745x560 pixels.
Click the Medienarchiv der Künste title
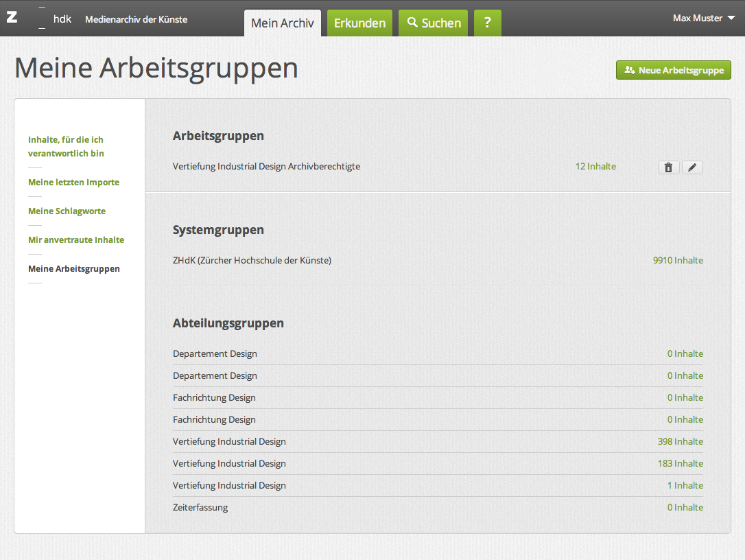136,19
